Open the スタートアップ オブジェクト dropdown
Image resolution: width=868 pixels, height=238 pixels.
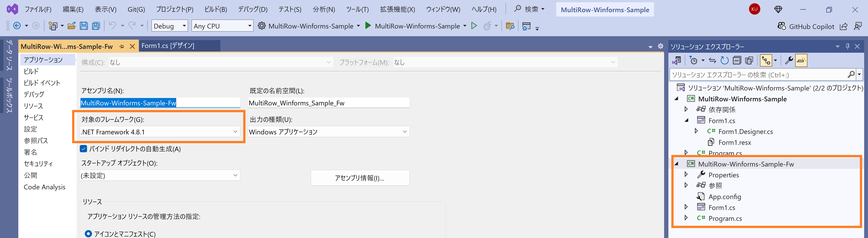coord(160,175)
